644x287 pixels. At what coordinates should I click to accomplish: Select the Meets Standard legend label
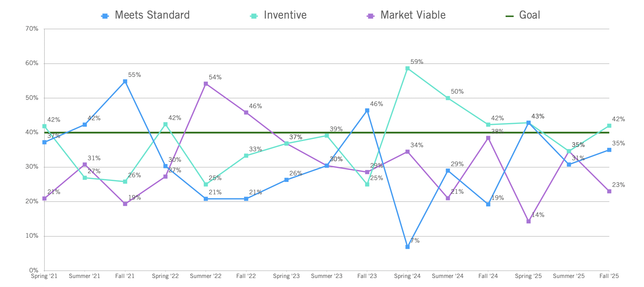152,15
